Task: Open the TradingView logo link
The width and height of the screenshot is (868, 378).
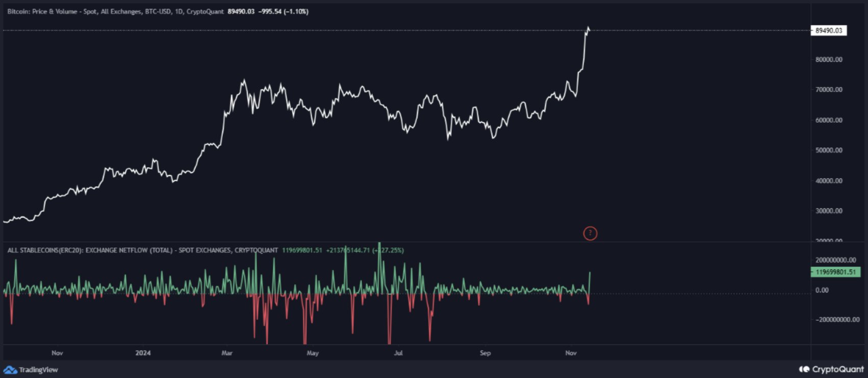Action: 31,370
